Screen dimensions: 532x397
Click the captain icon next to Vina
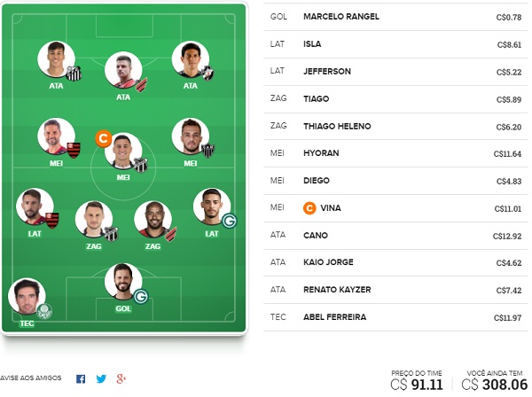pos(309,208)
